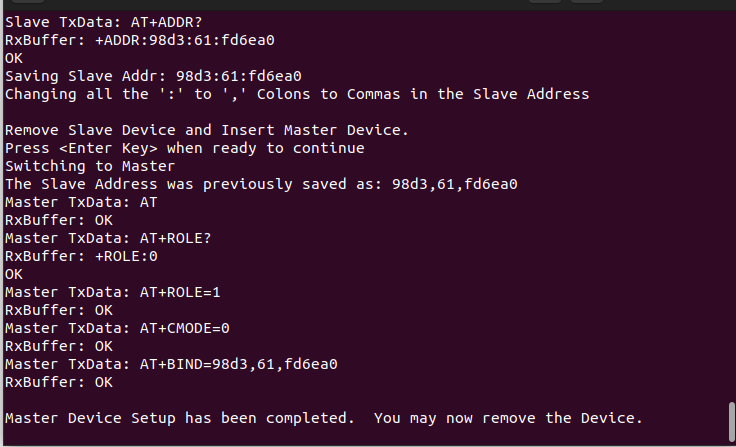Click the 'RxBuffer: +ROLE:0' line
This screenshot has width=736, height=447.
[x=81, y=256]
